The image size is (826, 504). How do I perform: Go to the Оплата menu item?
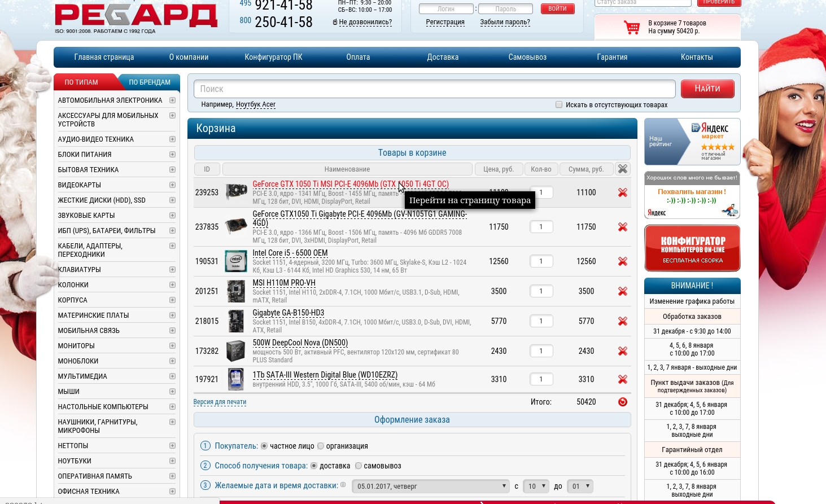[x=358, y=57]
